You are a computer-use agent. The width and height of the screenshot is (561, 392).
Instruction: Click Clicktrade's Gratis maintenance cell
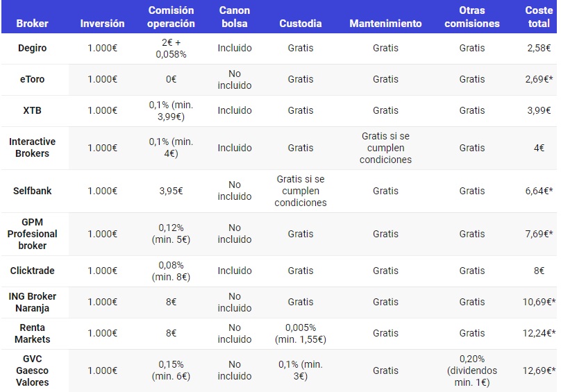[386, 271]
